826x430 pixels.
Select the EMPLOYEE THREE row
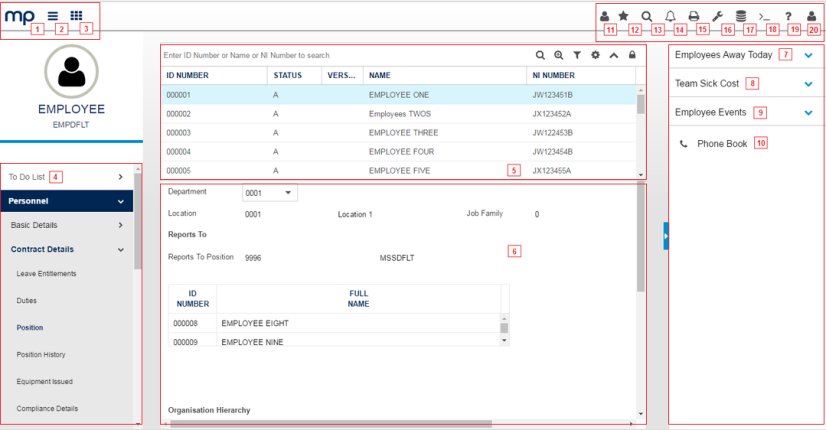tap(398, 133)
